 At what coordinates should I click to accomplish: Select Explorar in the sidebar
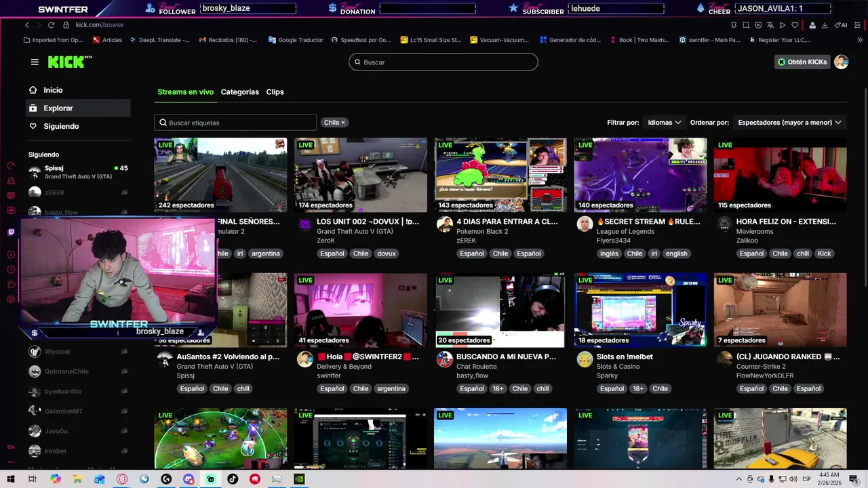pyautogui.click(x=78, y=108)
